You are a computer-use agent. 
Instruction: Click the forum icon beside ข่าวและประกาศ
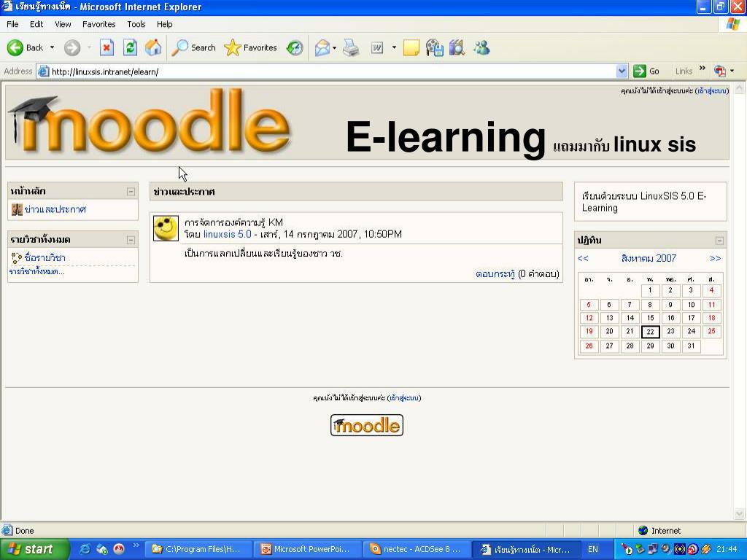tap(18, 209)
